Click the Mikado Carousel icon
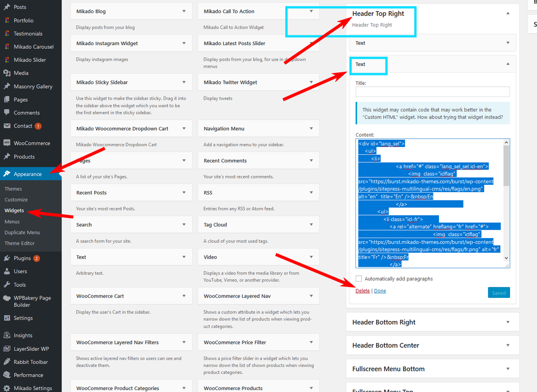The width and height of the screenshot is (537, 392). point(7,47)
